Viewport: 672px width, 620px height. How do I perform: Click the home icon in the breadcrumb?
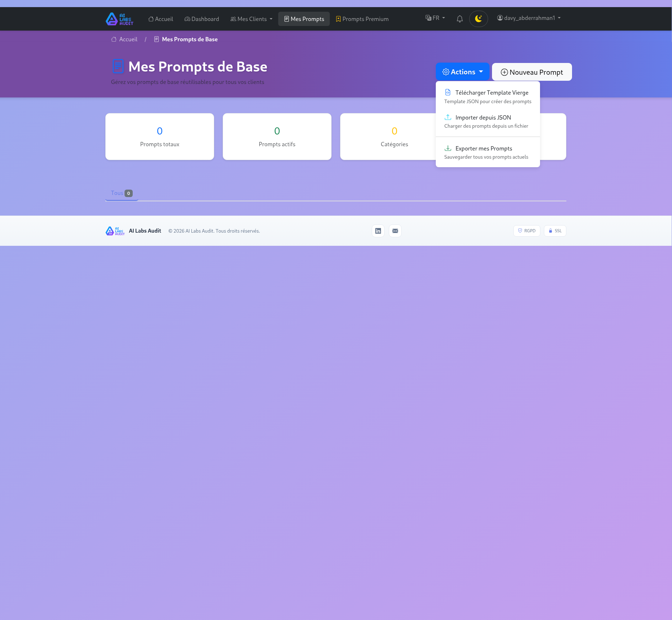(114, 39)
